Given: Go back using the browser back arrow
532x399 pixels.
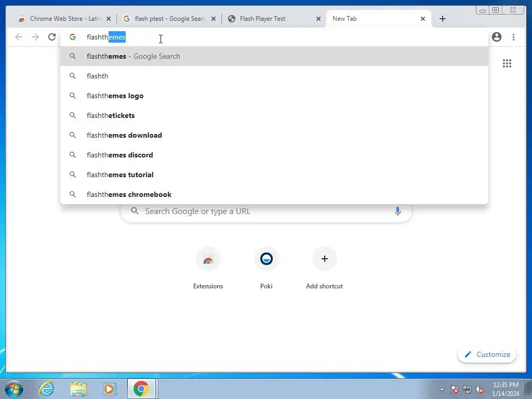Looking at the screenshot, I should pyautogui.click(x=19, y=37).
